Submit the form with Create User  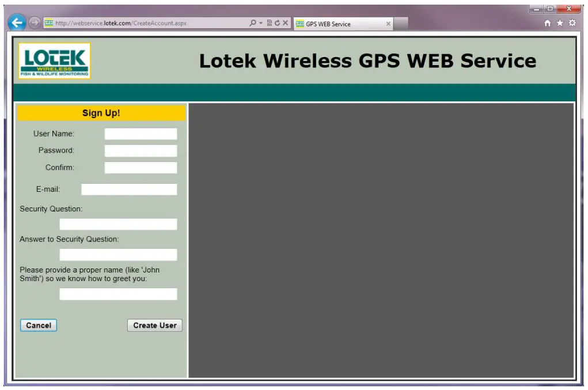(x=154, y=325)
